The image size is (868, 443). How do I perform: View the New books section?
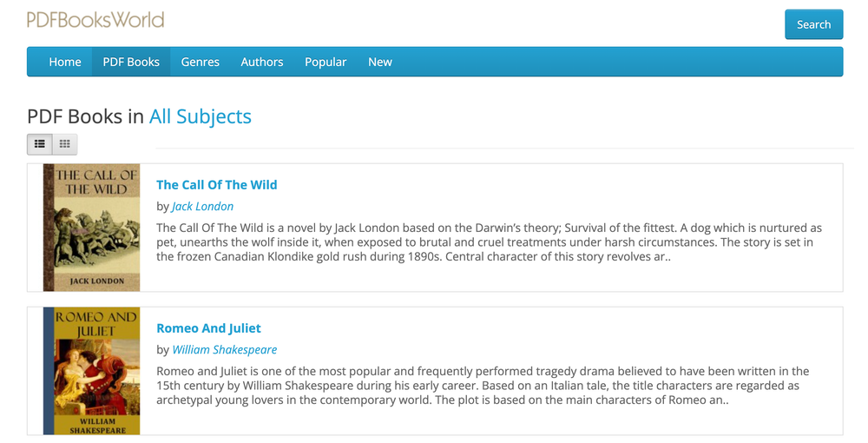point(380,62)
